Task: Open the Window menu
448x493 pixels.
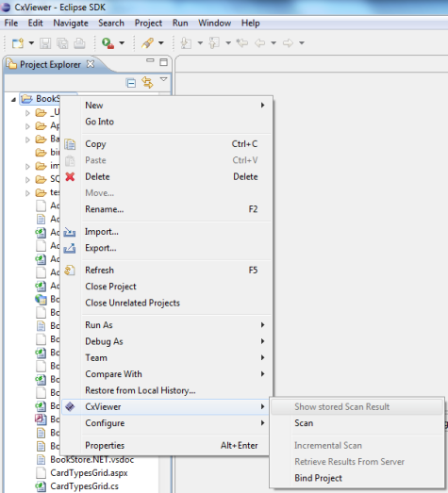Action: pos(214,23)
